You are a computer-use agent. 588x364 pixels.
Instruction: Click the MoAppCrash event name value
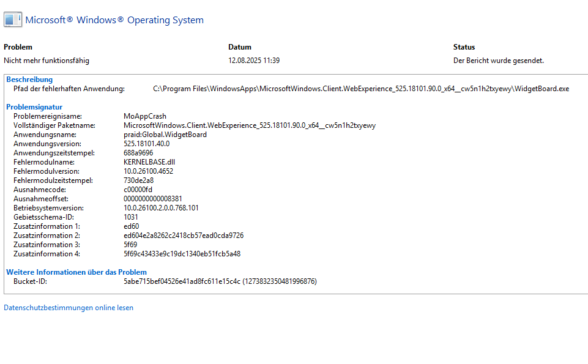pos(145,116)
